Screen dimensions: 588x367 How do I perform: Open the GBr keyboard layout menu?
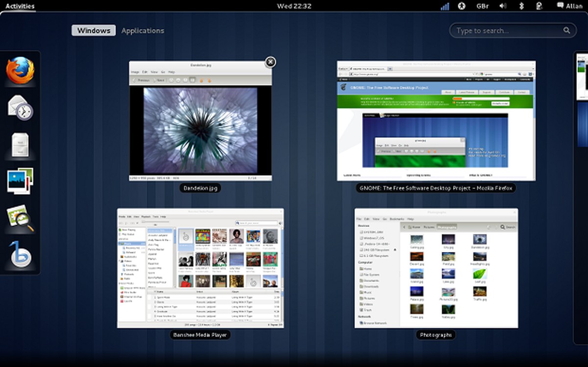tap(483, 6)
